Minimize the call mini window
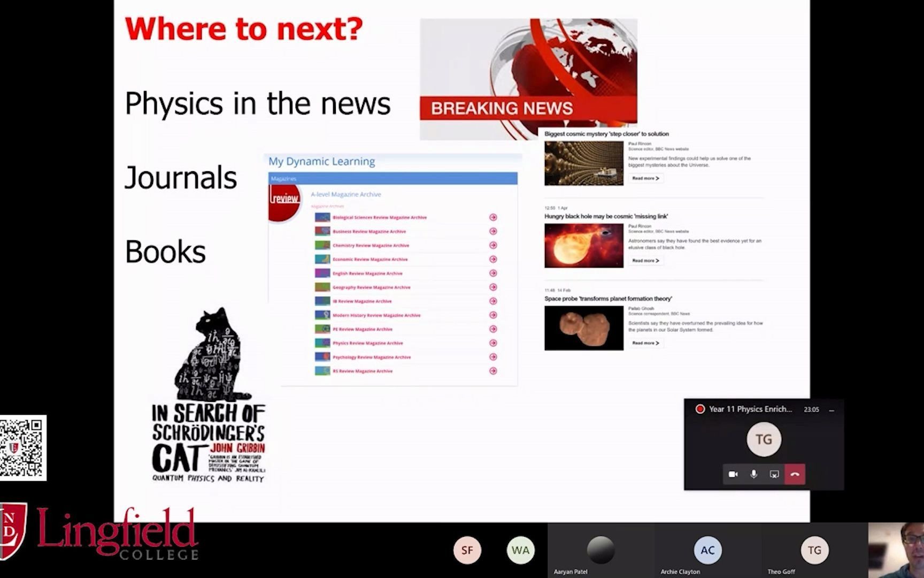Viewport: 924px width, 578px height. (x=831, y=410)
